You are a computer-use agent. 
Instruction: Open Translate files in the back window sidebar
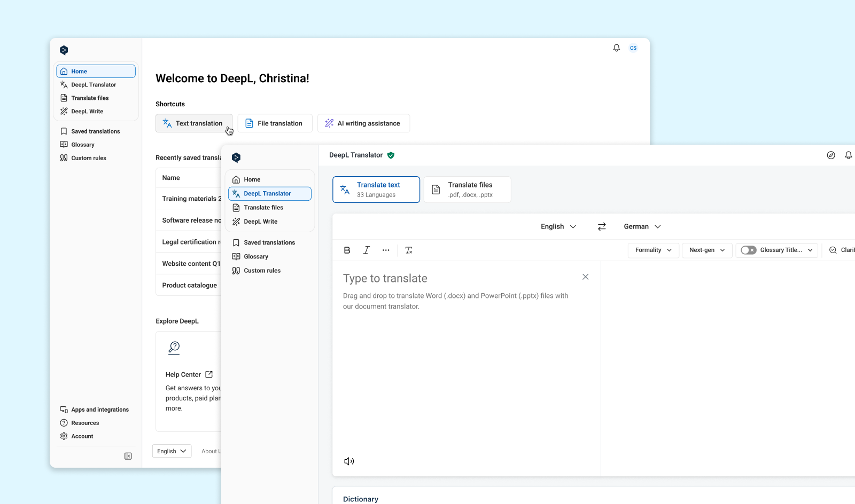coord(96,98)
